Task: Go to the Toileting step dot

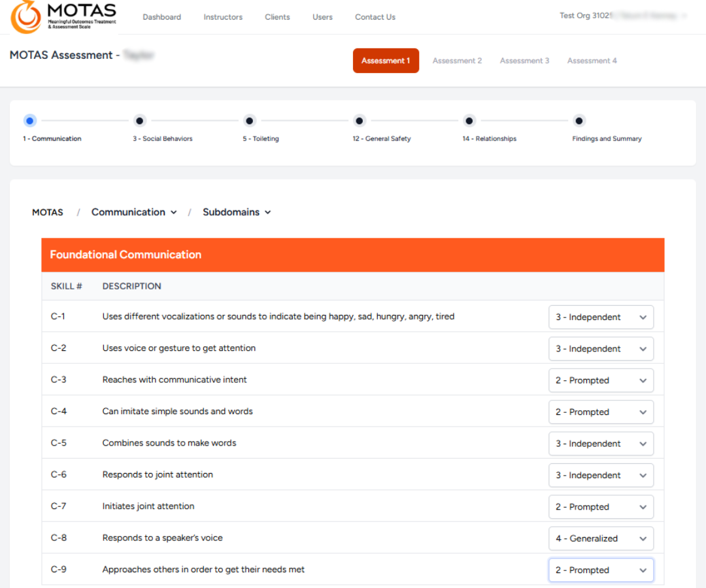Action: (249, 121)
